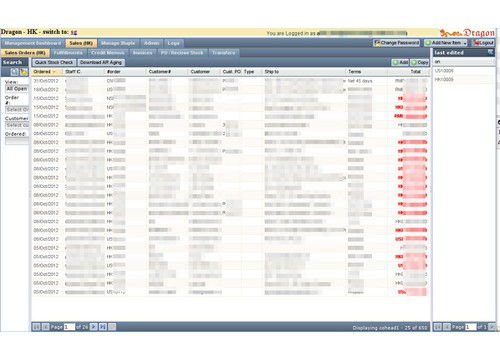Click the sg switch link
The height and width of the screenshot is (360, 500).
tap(74, 32)
